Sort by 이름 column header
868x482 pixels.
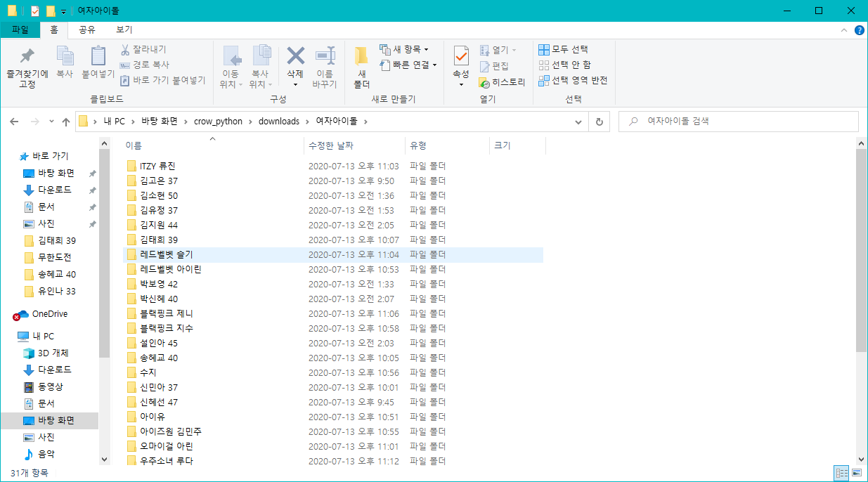click(213, 145)
